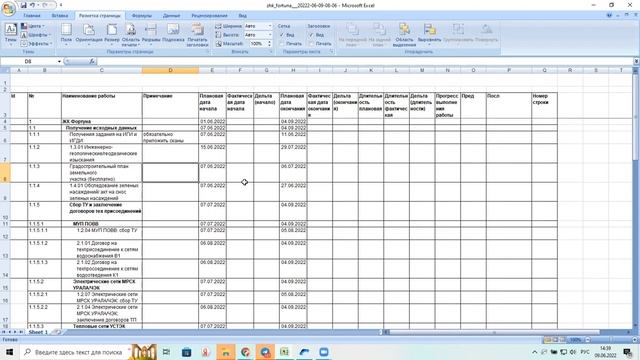Open Печатать заголовки print titles dialog

pyautogui.click(x=197, y=34)
